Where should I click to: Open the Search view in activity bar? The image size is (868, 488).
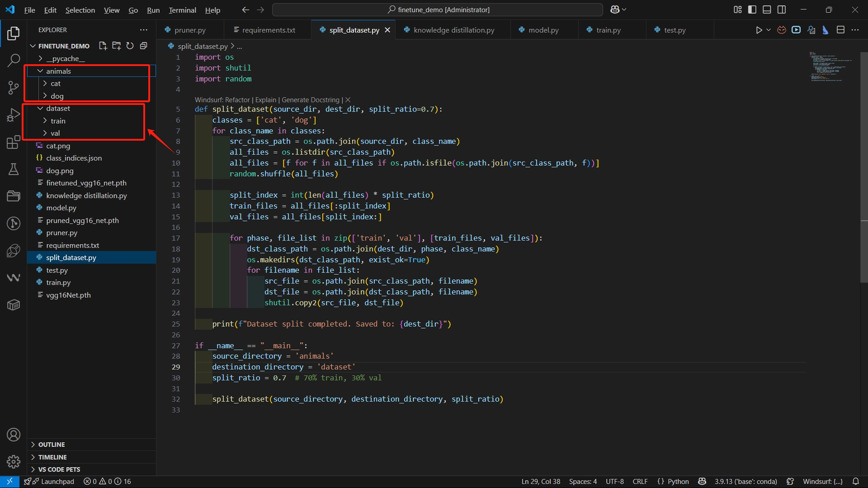pos(14,60)
